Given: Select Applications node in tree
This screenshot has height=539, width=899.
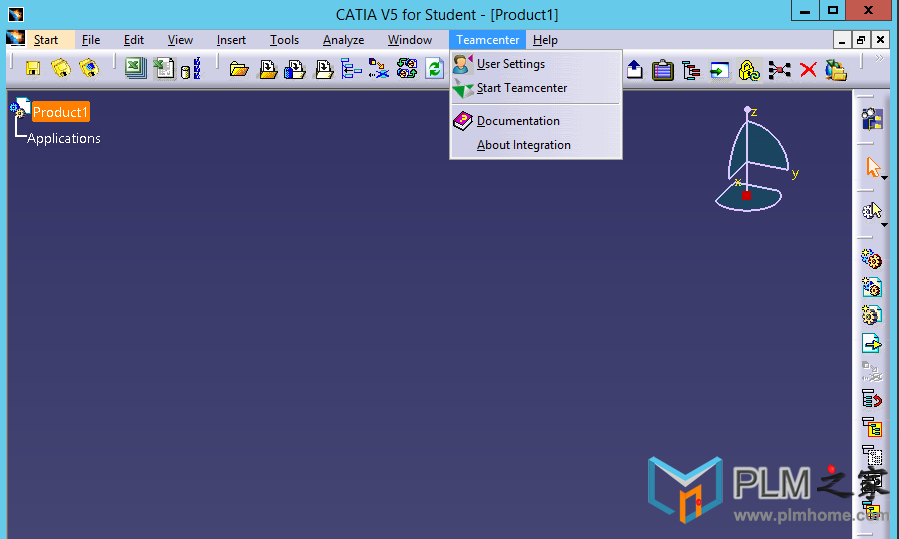Looking at the screenshot, I should click(64, 138).
